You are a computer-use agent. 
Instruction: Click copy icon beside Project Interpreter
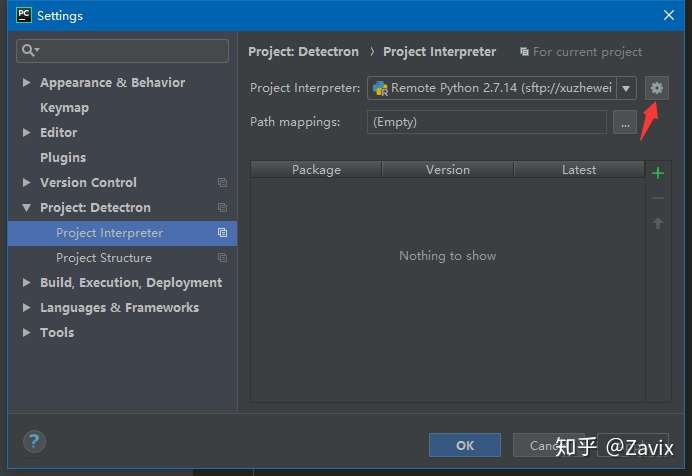(222, 232)
